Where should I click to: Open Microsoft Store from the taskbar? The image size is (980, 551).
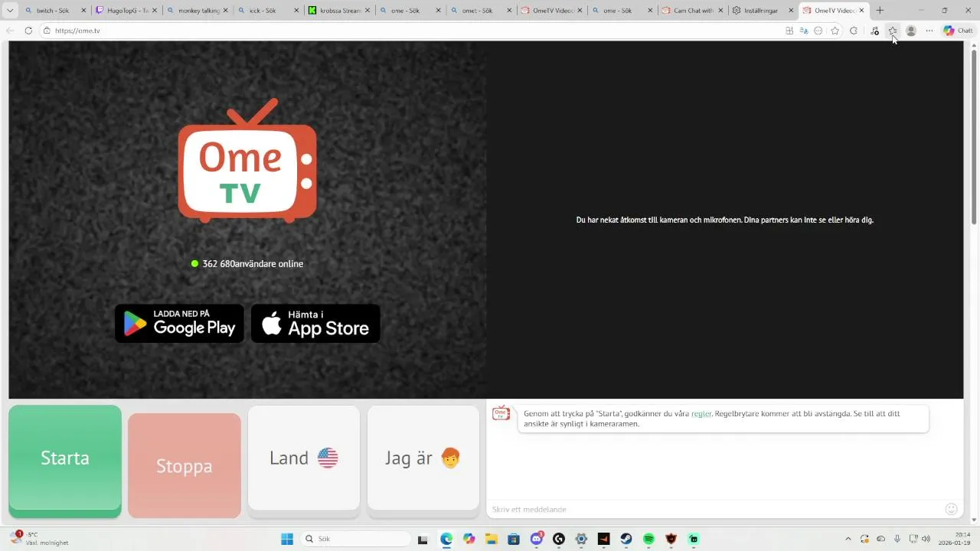(513, 540)
